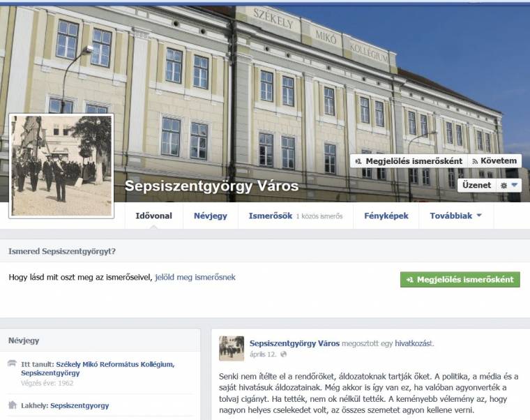Click the Sepsiszentgyorgy residence link

79,405
